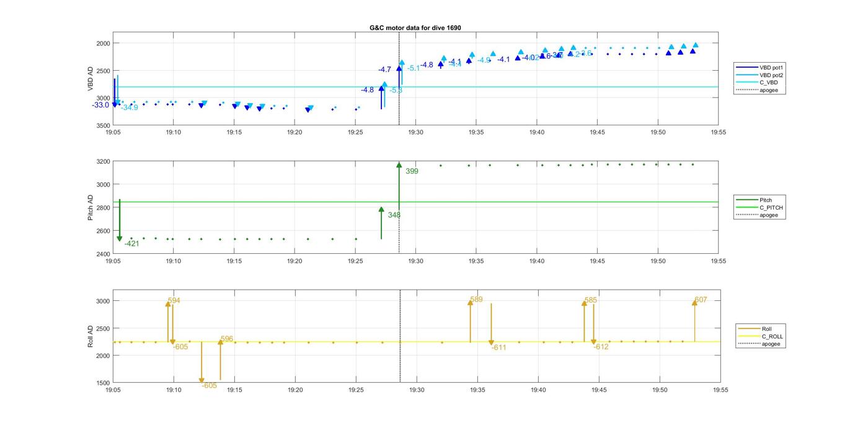The width and height of the screenshot is (868, 430).
Task: Click the '-33.0' VBD data label
Action: click(x=100, y=105)
